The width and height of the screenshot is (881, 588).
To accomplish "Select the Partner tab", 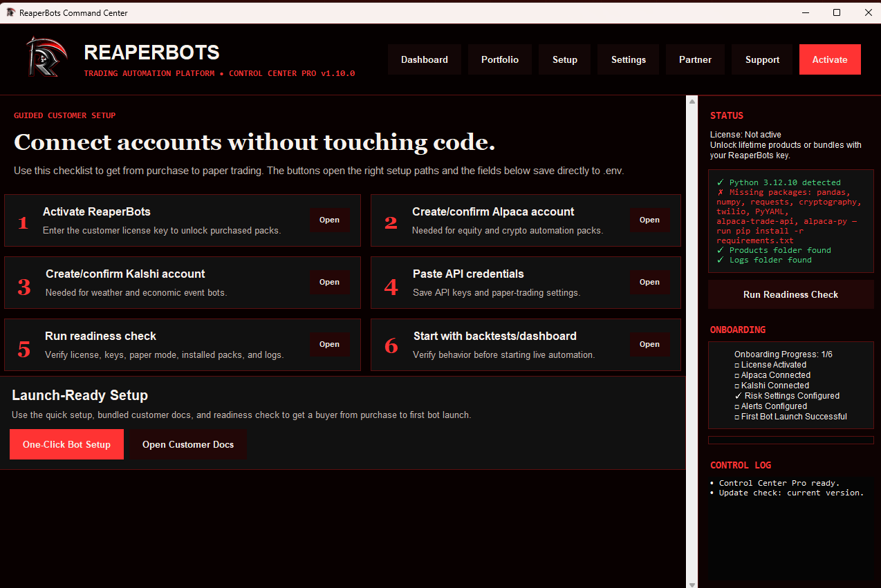I will click(x=695, y=59).
